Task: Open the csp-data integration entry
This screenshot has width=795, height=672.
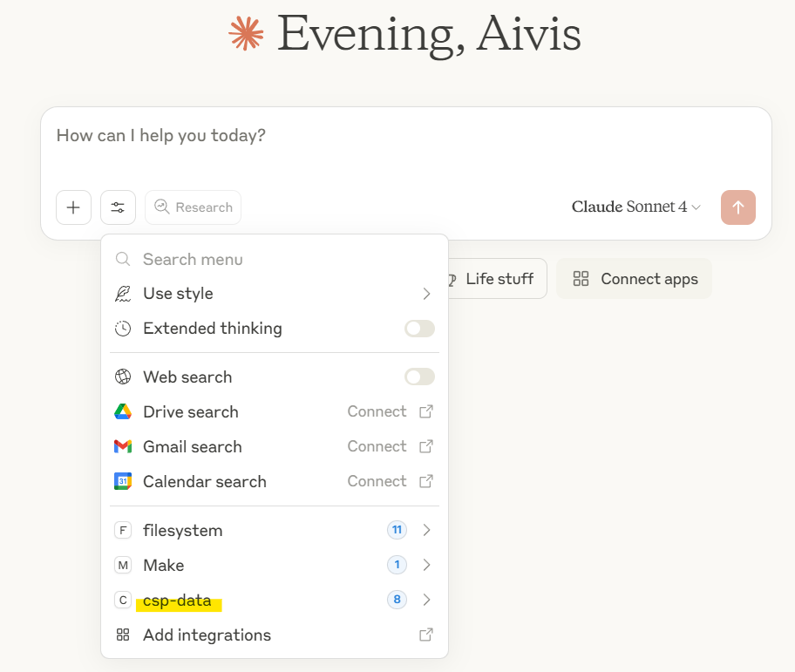Action: point(275,600)
